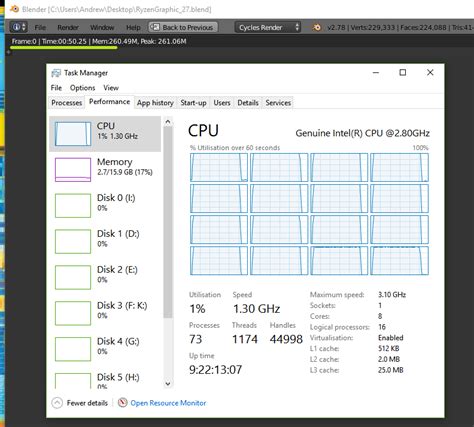Click Open Resource Monitor link
The width and height of the screenshot is (474, 427).
click(x=168, y=403)
